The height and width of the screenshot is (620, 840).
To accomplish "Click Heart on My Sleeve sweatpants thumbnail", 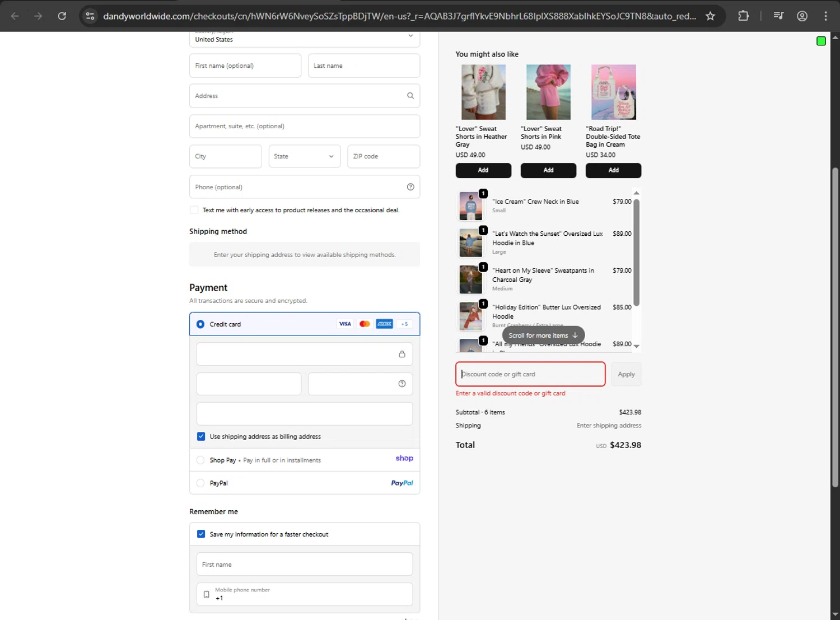I will point(470,279).
